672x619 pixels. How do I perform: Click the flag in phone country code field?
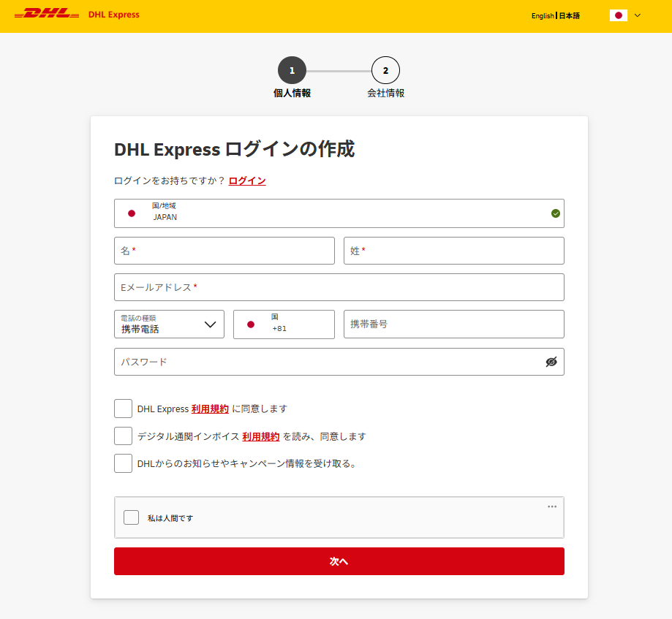(x=251, y=324)
